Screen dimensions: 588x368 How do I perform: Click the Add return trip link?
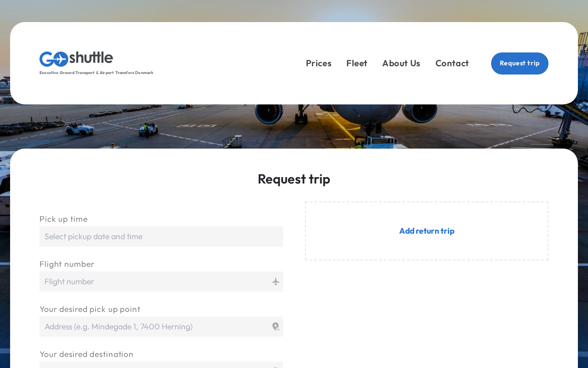click(x=426, y=231)
